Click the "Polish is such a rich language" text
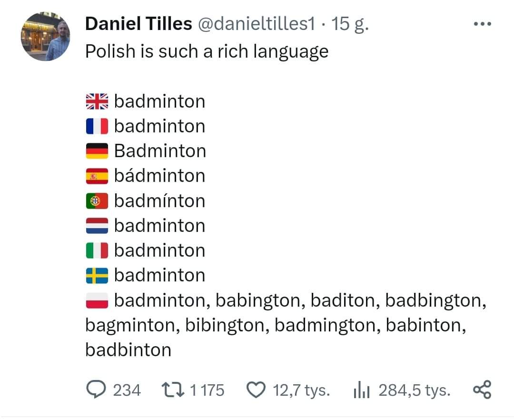 [x=207, y=52]
